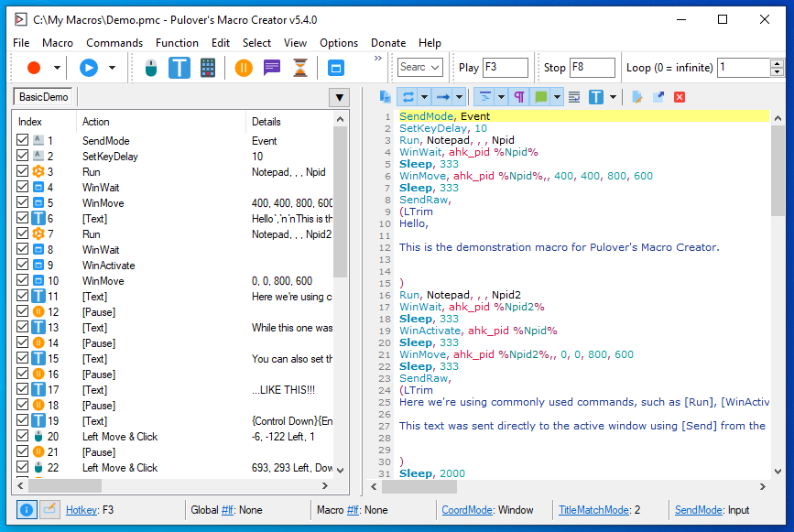
Task: Click the font T icon in preview toolbar
Action: tap(596, 97)
